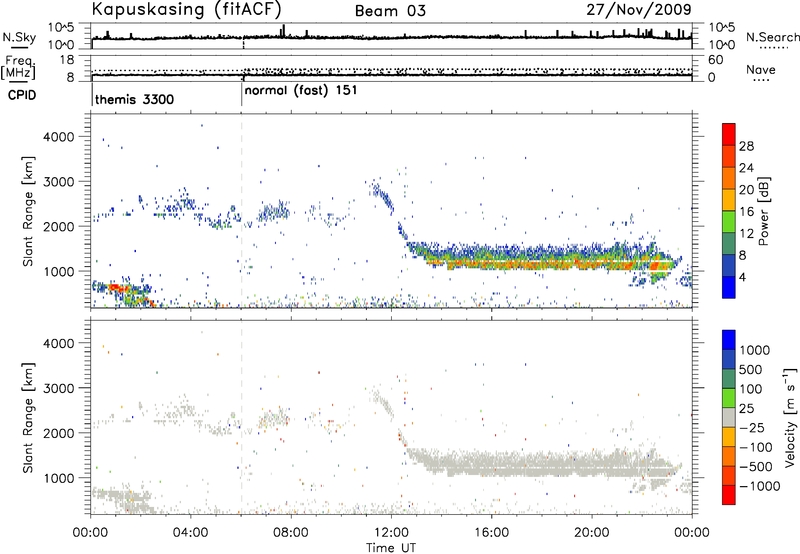Click the 20:00 time tick label

[x=592, y=533]
